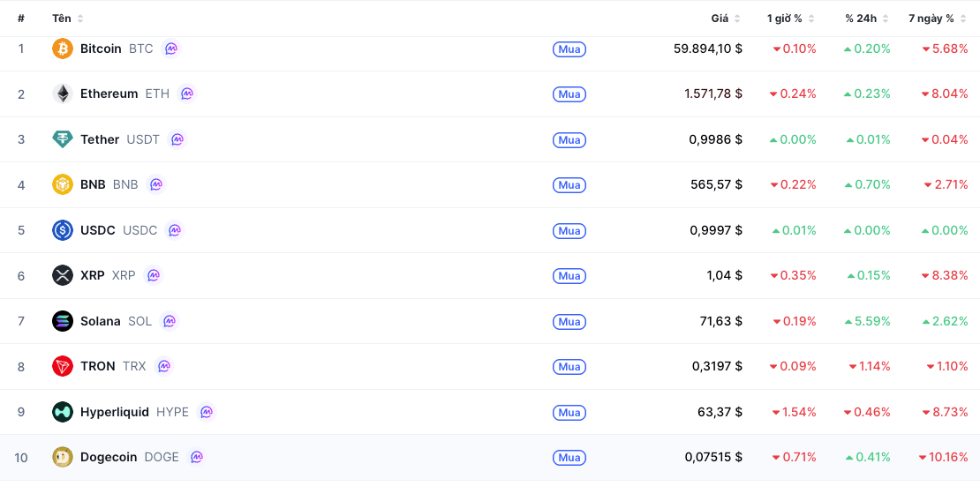Click the Mua button for Bitcoin
This screenshot has width=980, height=486.
569,49
